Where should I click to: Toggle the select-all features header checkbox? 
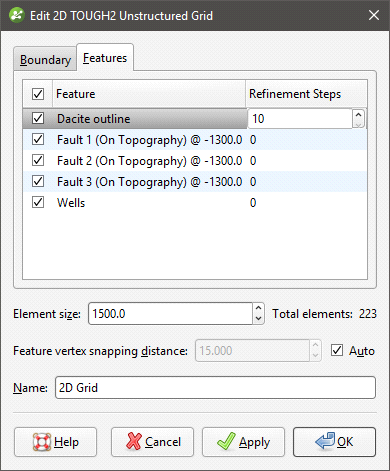(x=38, y=94)
